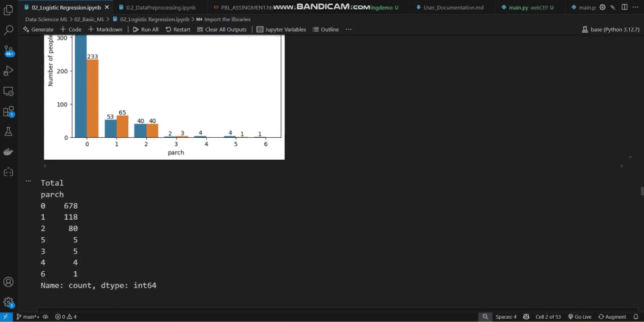Screen dimensions: 644x322
Task: Click the vertical scrollbar thumb at right edge
Action: (641, 191)
